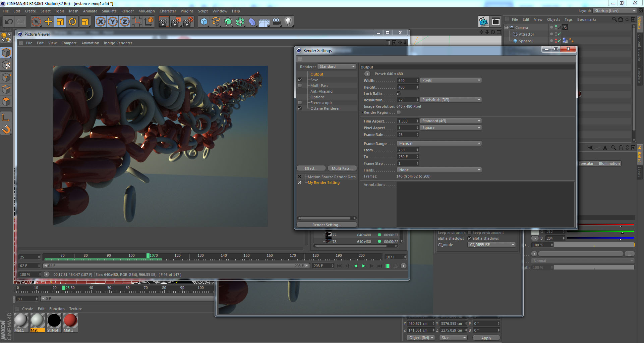The width and height of the screenshot is (644, 343).
Task: Toggle the X-axis lock icon
Action: [100, 22]
